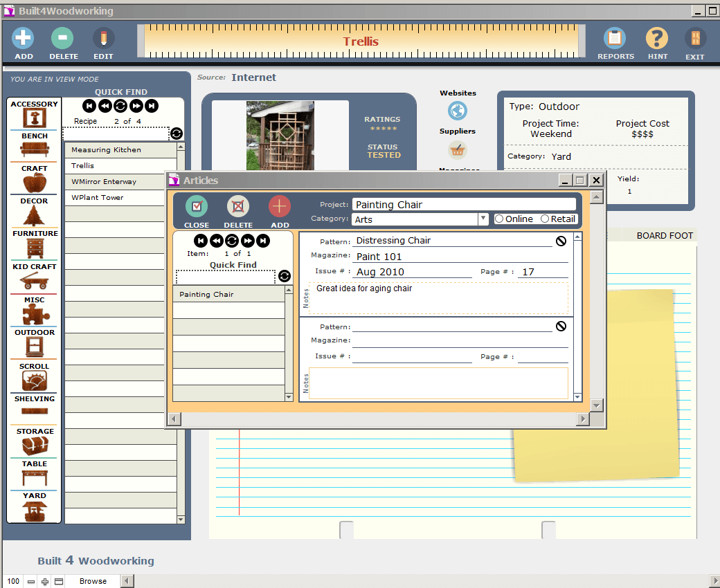The image size is (720, 588).
Task: Open the Suppliers basket icon
Action: coord(458,149)
